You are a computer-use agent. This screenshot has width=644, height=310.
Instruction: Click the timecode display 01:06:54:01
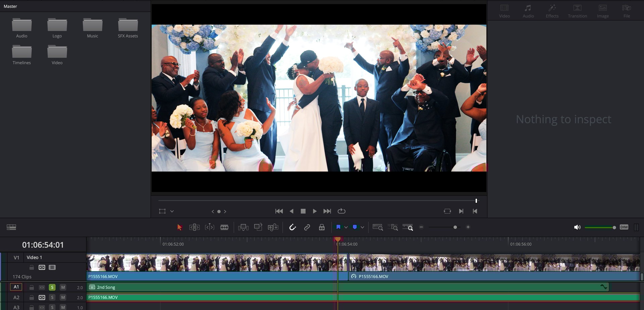pos(43,245)
